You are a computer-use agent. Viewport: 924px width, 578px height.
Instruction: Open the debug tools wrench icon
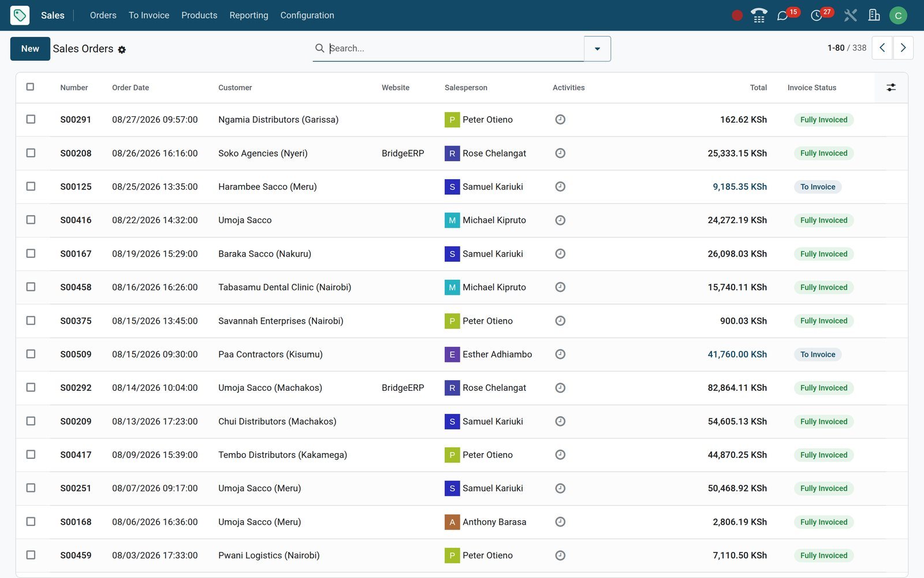pos(850,16)
